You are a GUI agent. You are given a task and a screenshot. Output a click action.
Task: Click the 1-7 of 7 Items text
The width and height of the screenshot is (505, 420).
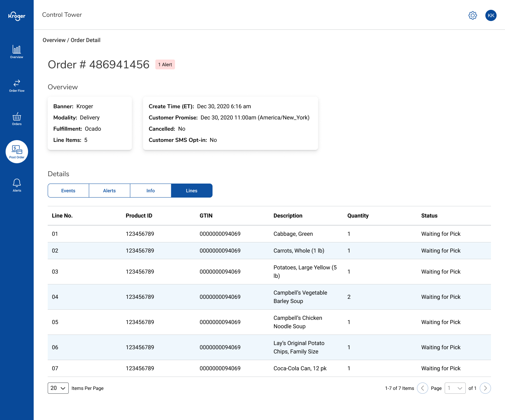pos(399,388)
